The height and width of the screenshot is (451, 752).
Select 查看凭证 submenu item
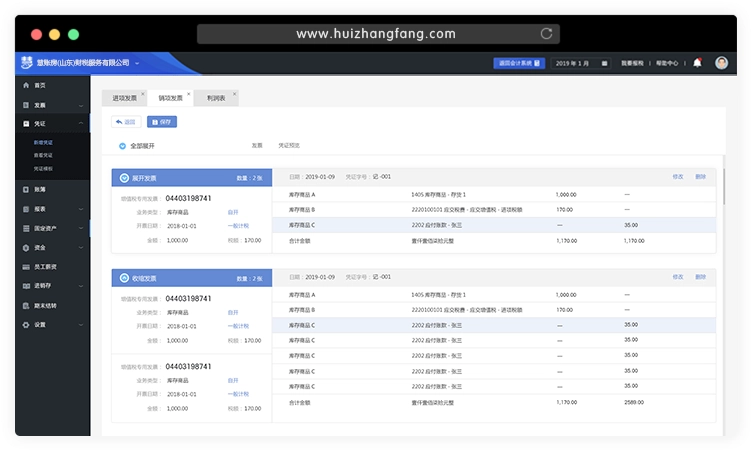pyautogui.click(x=43, y=155)
